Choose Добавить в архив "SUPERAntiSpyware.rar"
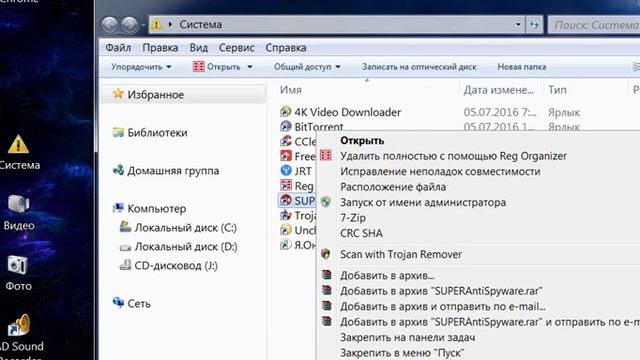 (x=441, y=291)
